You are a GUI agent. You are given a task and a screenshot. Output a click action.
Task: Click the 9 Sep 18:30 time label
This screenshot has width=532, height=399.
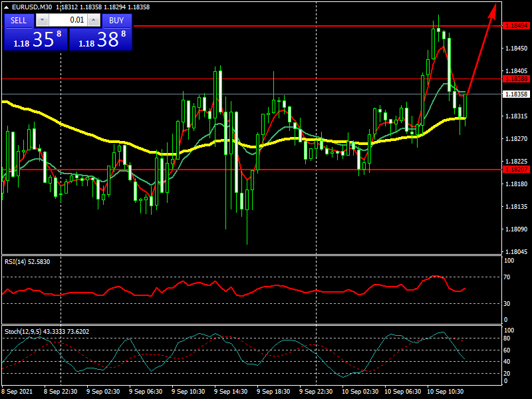[273, 392]
